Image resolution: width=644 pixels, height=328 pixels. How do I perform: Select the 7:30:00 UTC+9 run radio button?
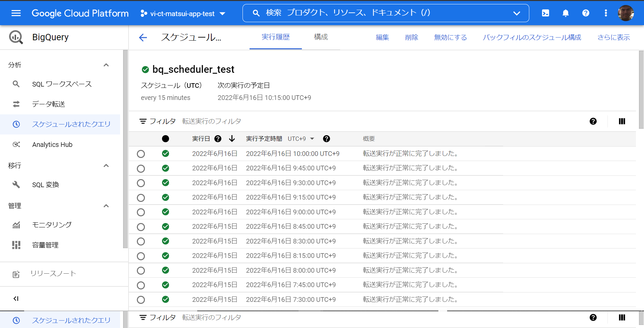pos(141,300)
